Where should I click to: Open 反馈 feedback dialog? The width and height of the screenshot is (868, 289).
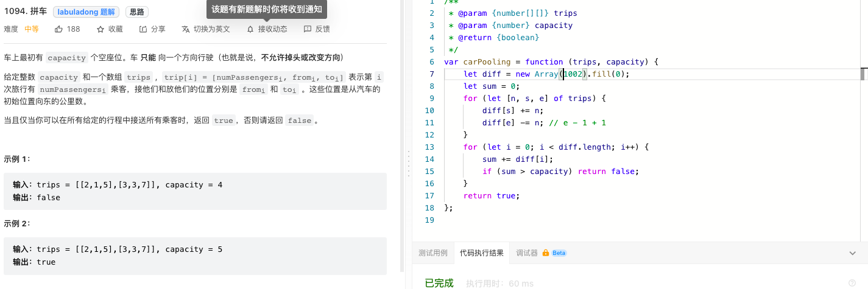click(x=317, y=29)
